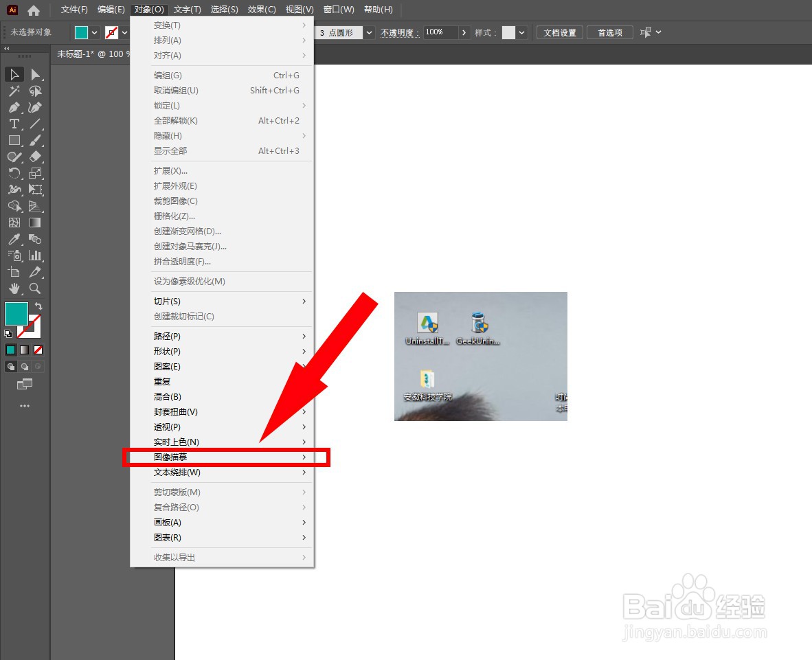This screenshot has width=812, height=660.
Task: Open Edit Toolbar three dots
Action: click(24, 406)
